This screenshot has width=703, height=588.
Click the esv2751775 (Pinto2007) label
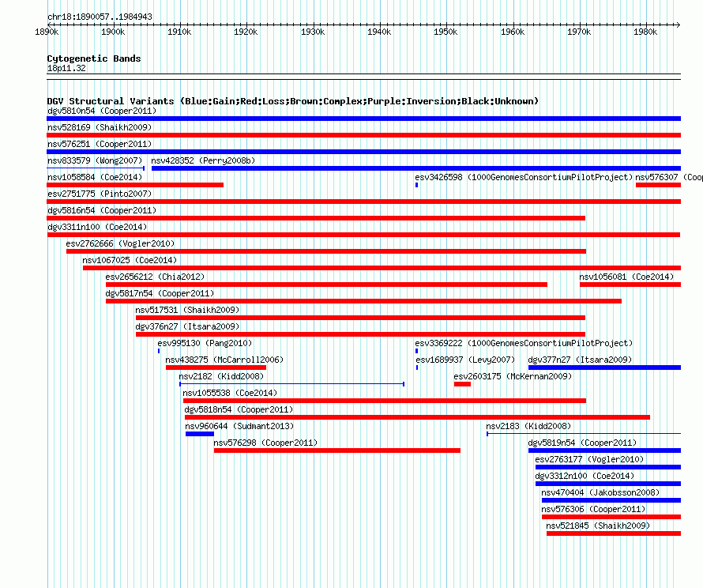point(100,194)
